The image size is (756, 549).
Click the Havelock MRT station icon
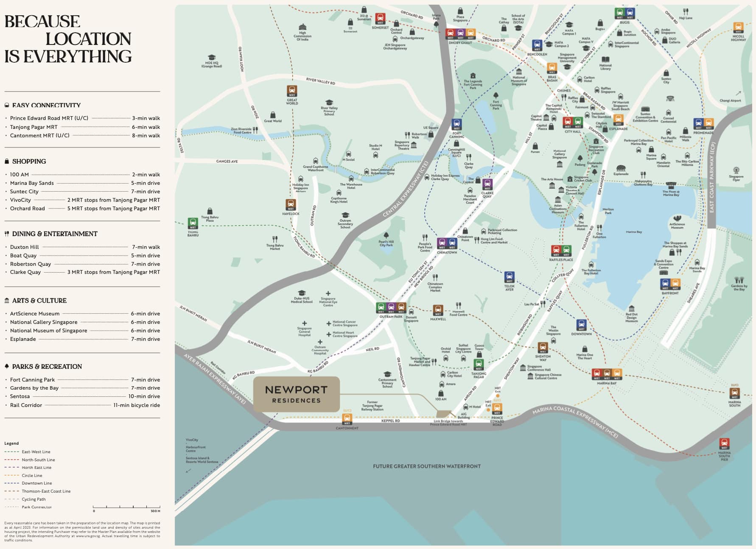click(x=291, y=205)
